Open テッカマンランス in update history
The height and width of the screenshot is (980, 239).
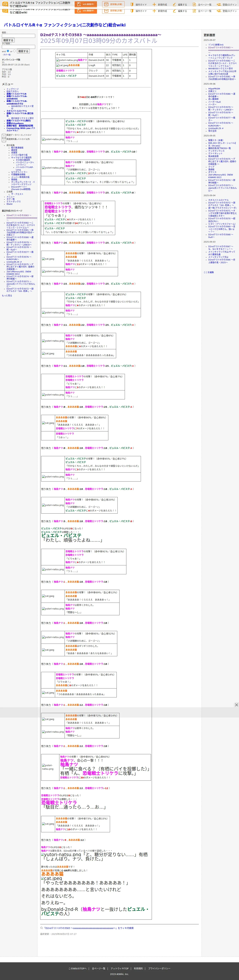tap(216, 151)
